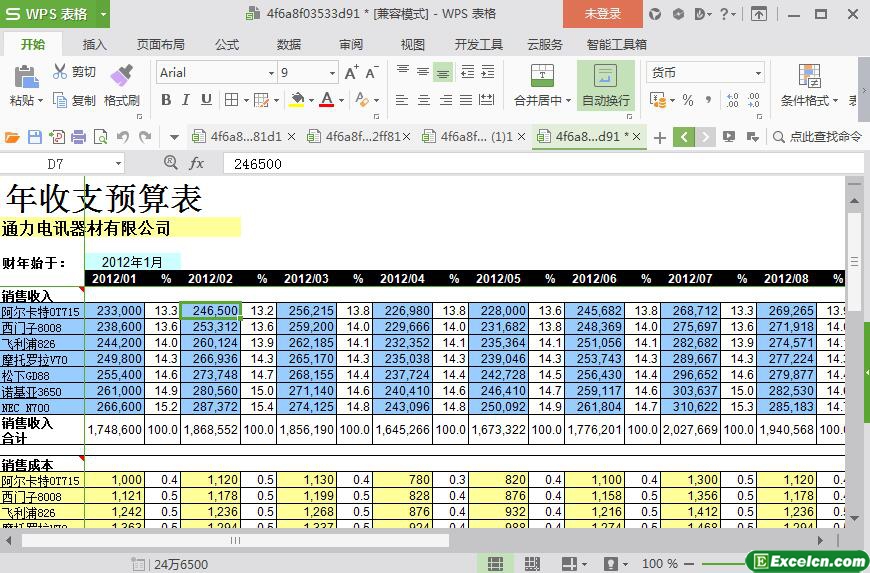Click the Save icon in quick access toolbar
This screenshot has height=573, width=870.
(x=35, y=137)
